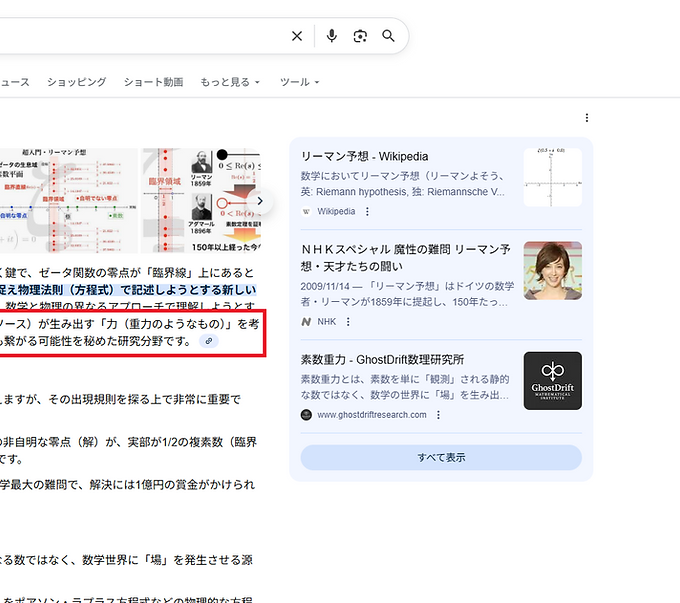The width and height of the screenshot is (680, 603).
Task: Click the magnifying glass search icon
Action: click(x=388, y=36)
